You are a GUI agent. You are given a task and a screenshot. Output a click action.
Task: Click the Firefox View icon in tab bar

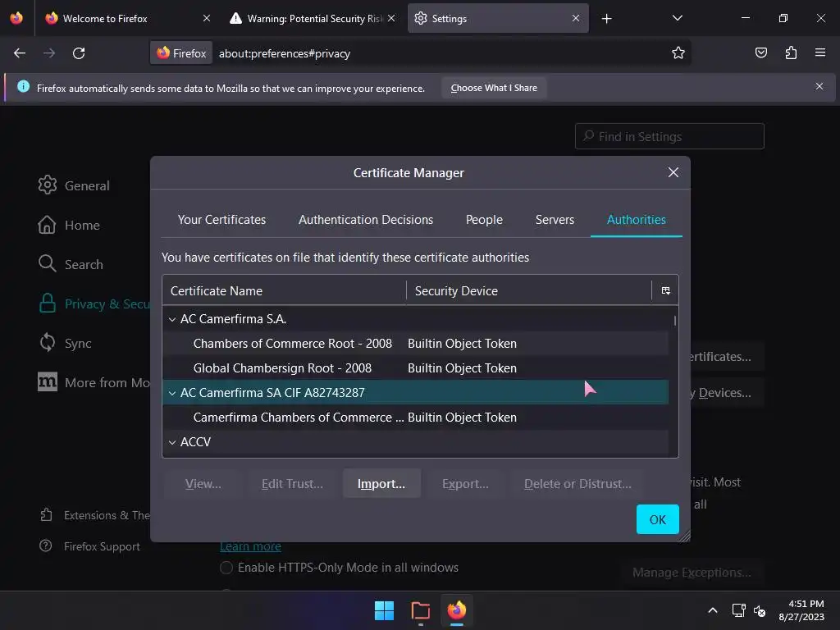click(16, 18)
